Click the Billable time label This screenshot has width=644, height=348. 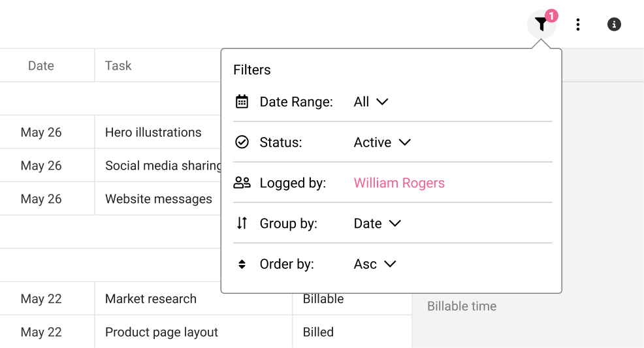(462, 306)
